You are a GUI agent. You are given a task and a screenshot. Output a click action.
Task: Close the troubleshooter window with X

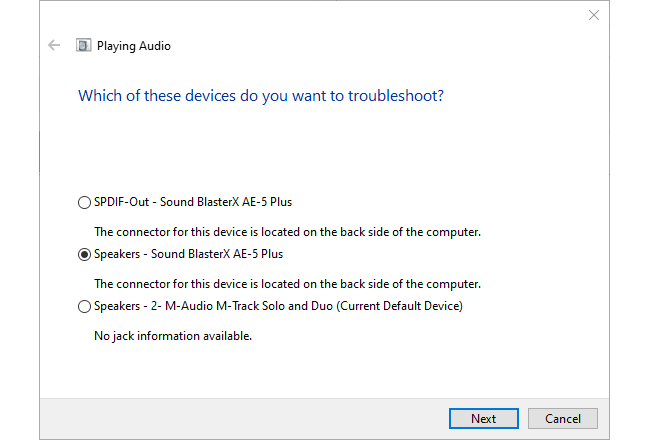(594, 15)
